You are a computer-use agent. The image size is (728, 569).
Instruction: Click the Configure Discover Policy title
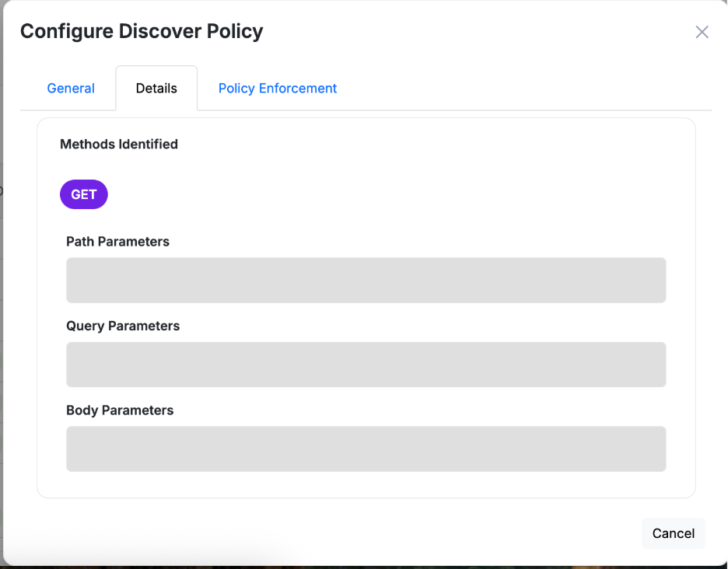(x=142, y=31)
